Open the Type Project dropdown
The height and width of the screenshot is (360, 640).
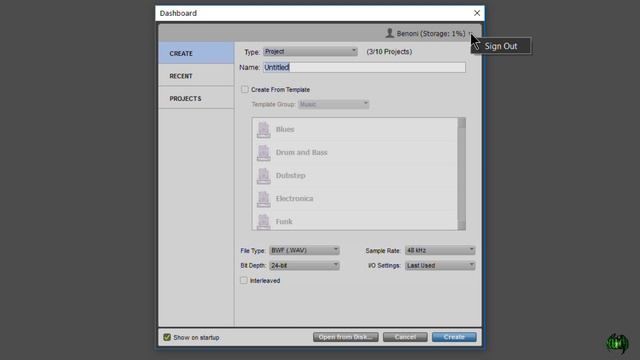click(x=310, y=51)
